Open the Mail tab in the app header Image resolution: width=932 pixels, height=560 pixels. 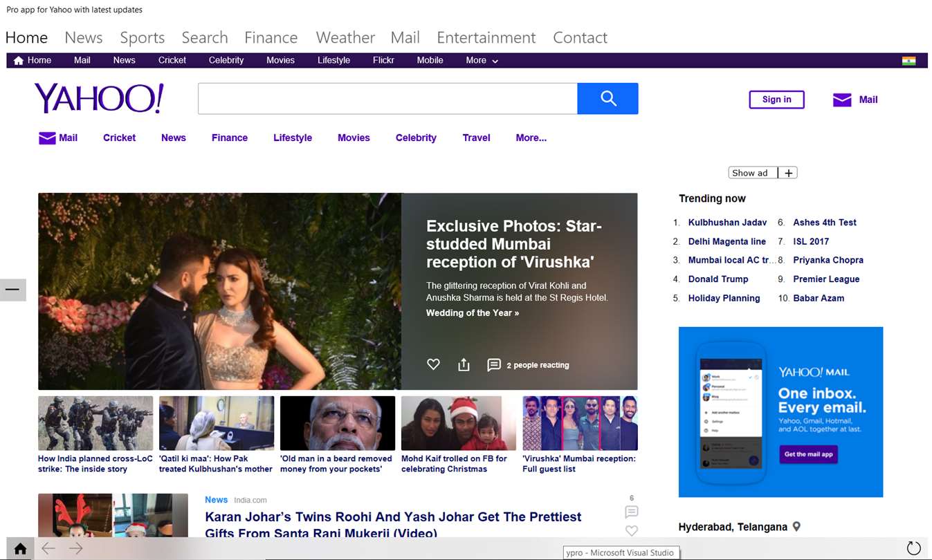click(405, 37)
